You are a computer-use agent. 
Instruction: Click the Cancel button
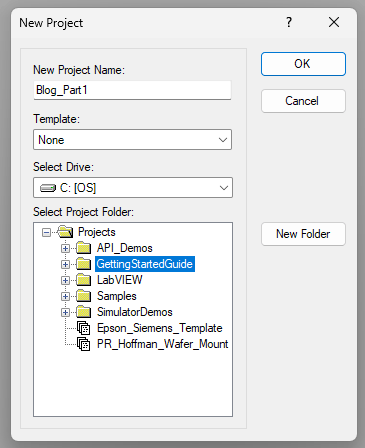click(x=303, y=101)
